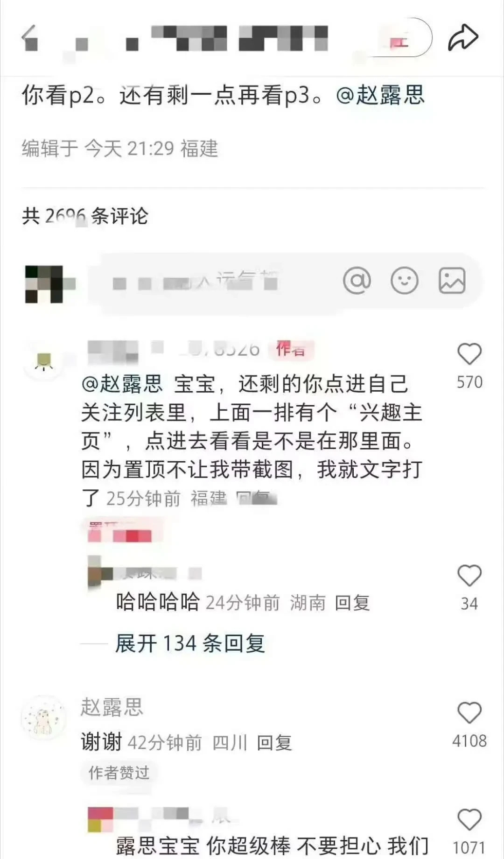Expand 展开 134 条回复
Viewport: 504px width, 859px height.
click(x=190, y=643)
